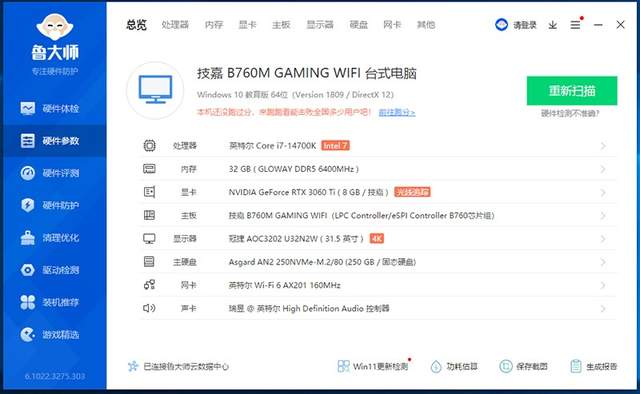Expand memory row chevron for 32 GB GLOWAY

click(603, 169)
